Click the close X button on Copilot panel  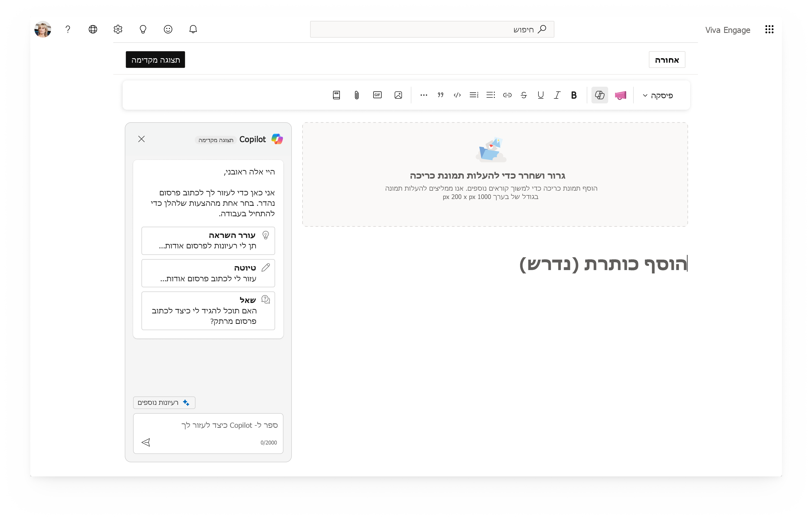coord(141,139)
